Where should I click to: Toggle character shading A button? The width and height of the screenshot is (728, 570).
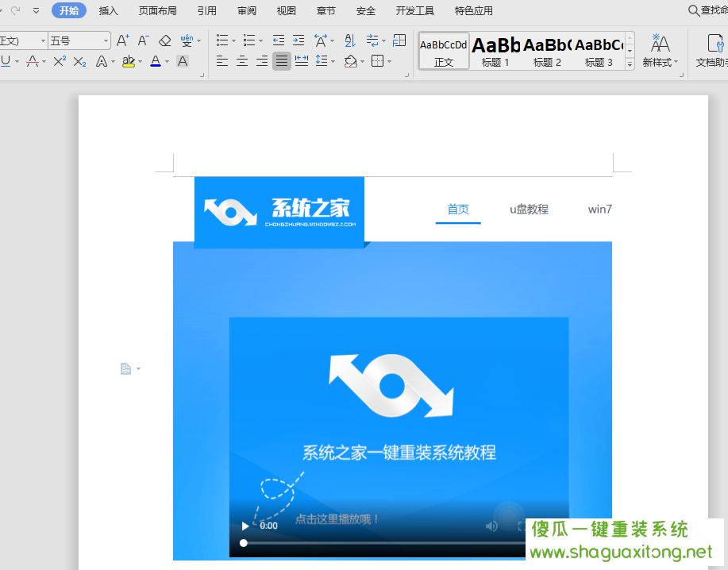tap(183, 61)
